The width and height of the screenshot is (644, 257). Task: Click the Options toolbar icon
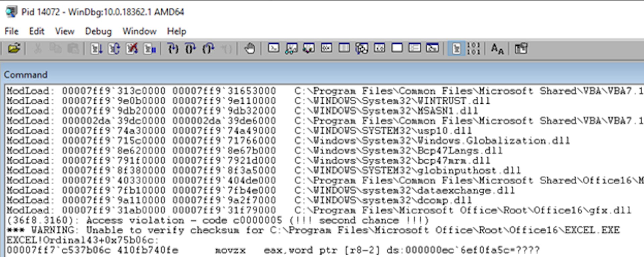click(521, 49)
